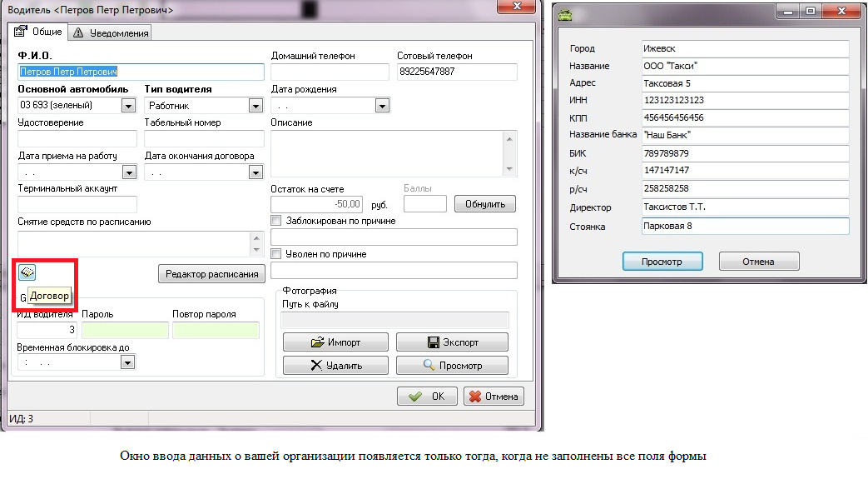The image size is (868, 479).
Task: Open the Дата рождения date picker
Action: tap(382, 106)
